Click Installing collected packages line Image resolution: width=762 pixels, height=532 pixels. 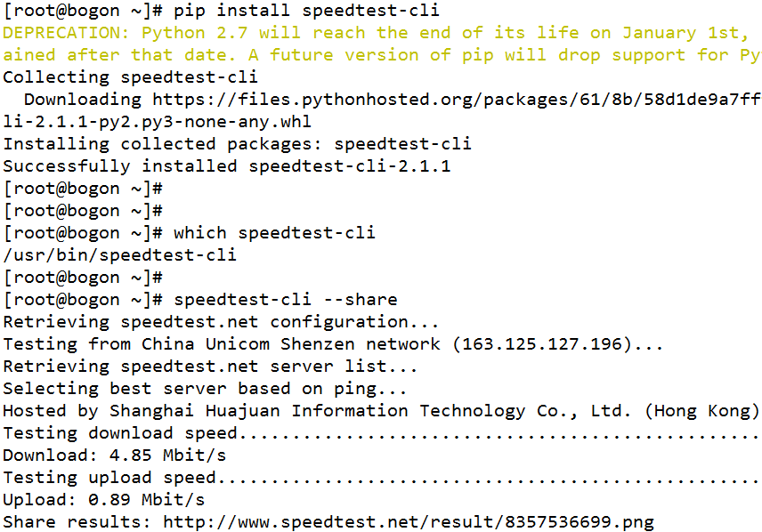[x=237, y=144]
